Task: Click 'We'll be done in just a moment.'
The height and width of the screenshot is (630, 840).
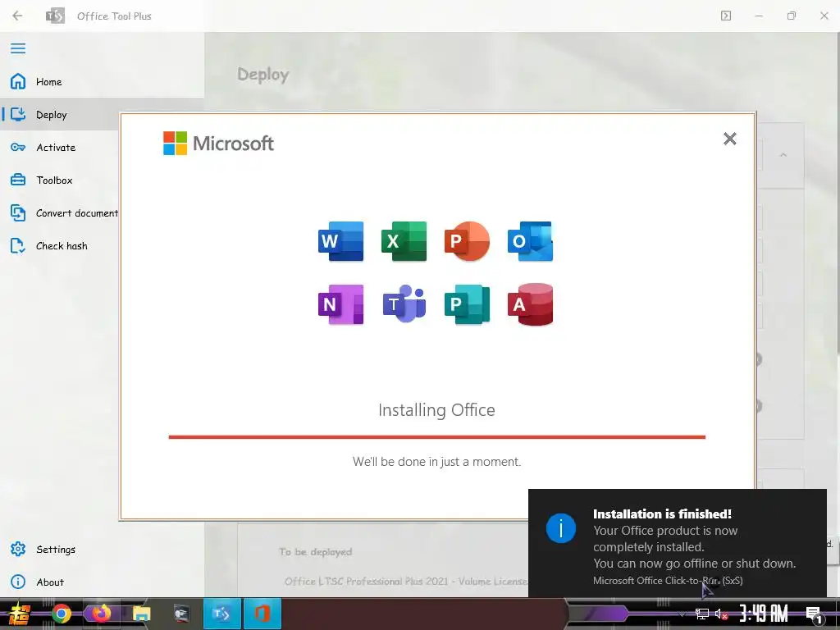Action: pyautogui.click(x=436, y=462)
